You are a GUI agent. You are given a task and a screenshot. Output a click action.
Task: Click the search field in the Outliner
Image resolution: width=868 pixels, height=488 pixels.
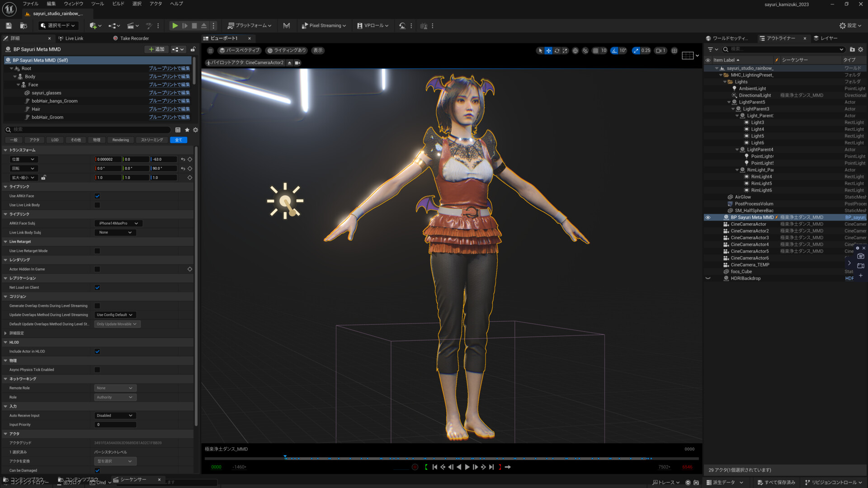pos(769,49)
